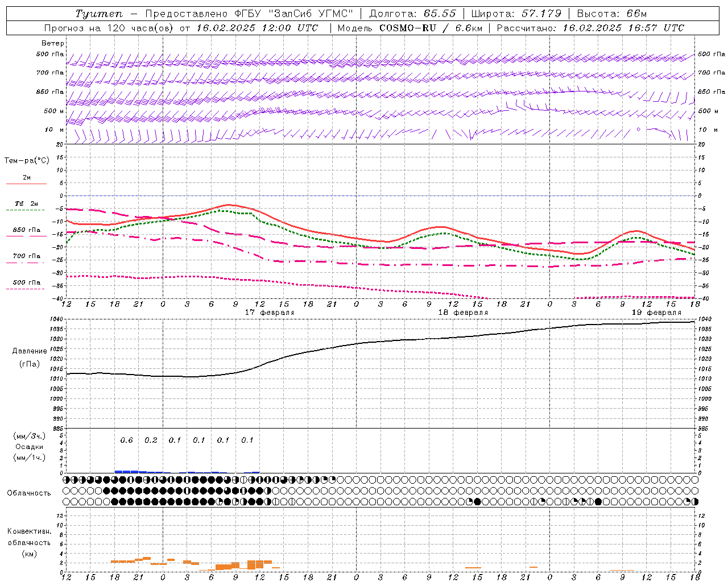
Task: Click the Tyumen station name in header
Action: 98,14
